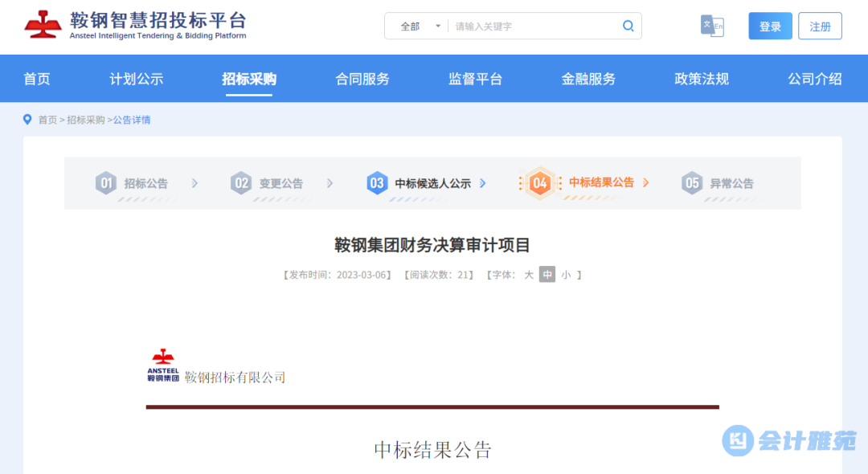This screenshot has width=868, height=474.
Task: Set font size to 小
Action: tap(566, 275)
